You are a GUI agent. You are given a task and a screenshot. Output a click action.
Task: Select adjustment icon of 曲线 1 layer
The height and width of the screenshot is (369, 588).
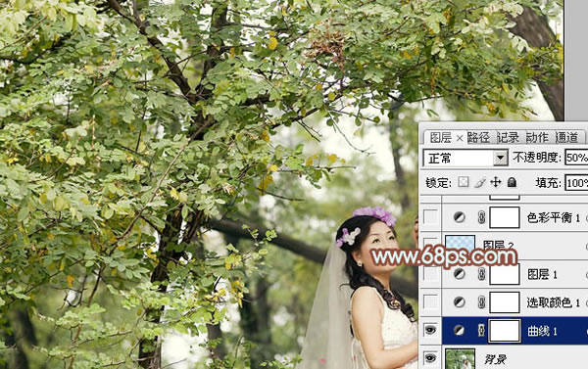(x=460, y=331)
